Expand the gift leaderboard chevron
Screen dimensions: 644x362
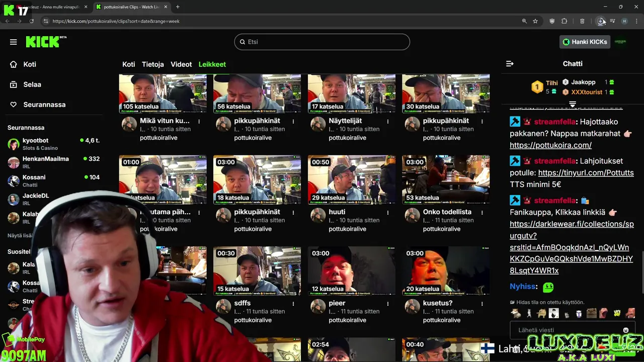point(573,104)
